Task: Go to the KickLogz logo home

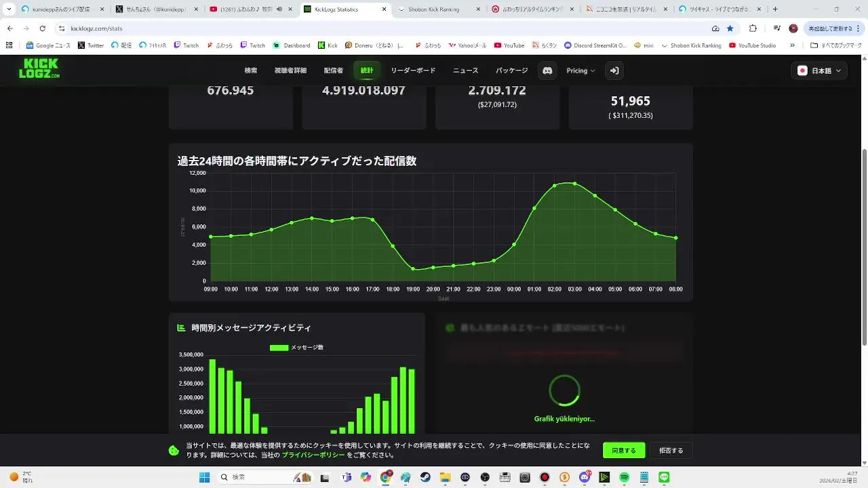Action: pyautogui.click(x=39, y=68)
